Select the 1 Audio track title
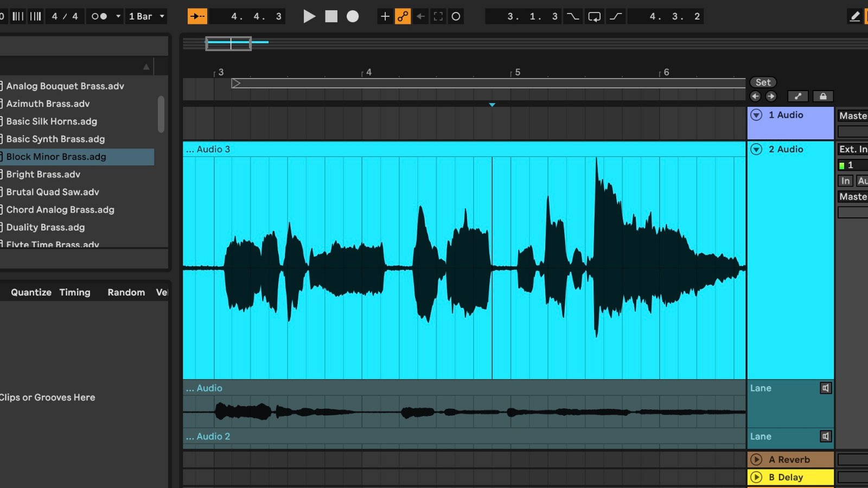This screenshot has height=488, width=868. (786, 115)
